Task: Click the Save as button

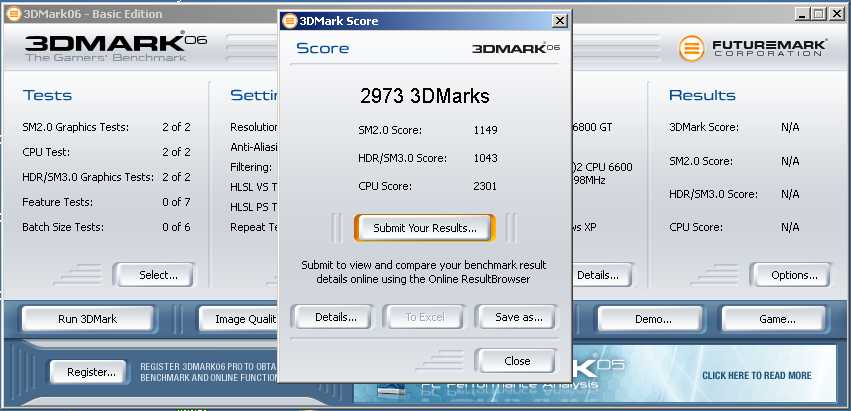Action: coord(516,317)
